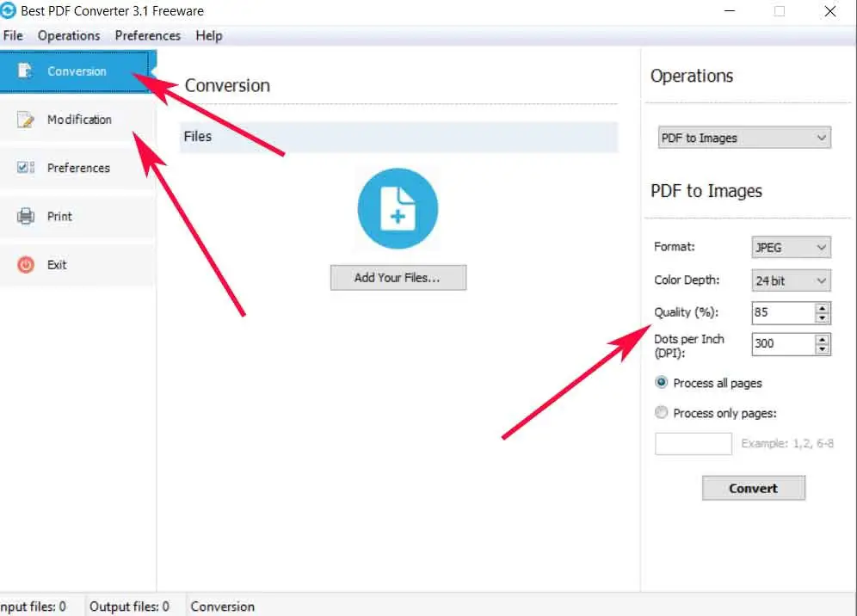Select the Process all pages radio button
857x616 pixels.
(662, 383)
